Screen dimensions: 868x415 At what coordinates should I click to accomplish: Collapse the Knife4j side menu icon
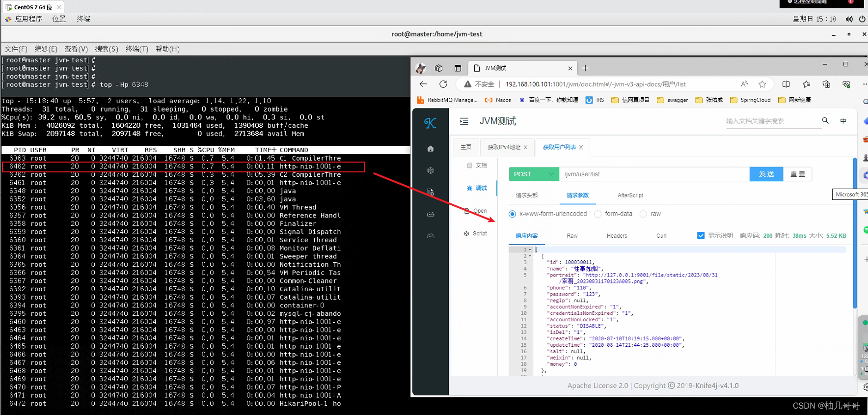coord(464,121)
